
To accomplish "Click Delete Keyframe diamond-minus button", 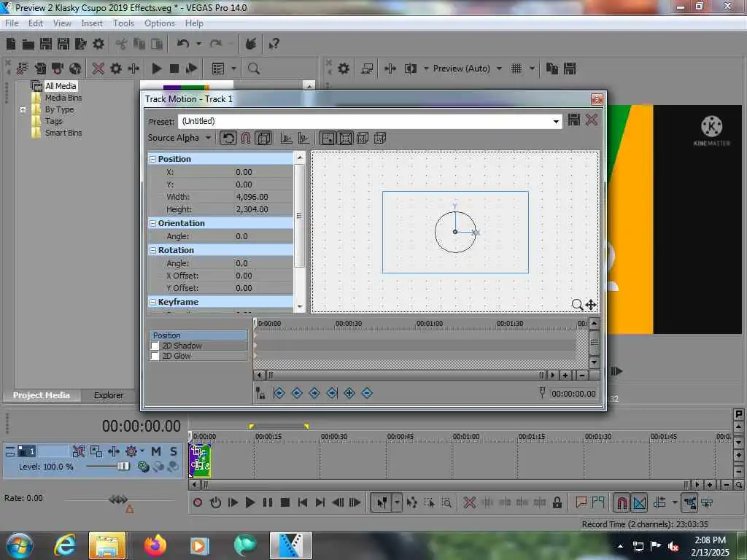I will coord(367,393).
